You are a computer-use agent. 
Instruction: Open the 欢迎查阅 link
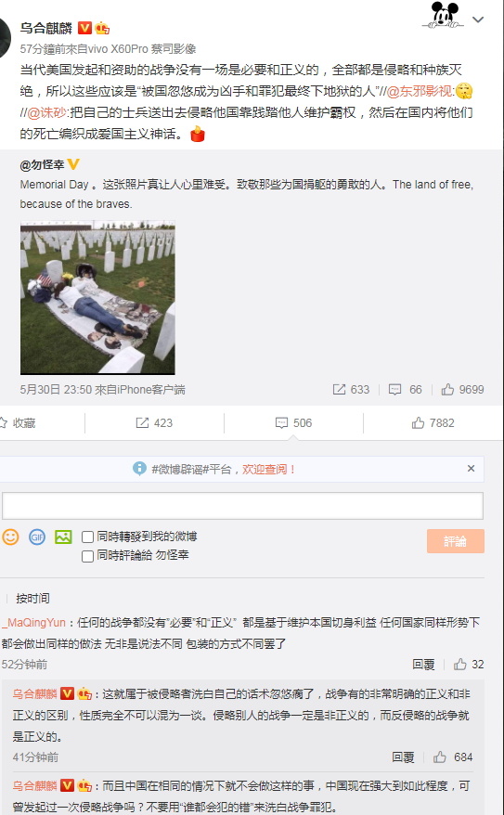tap(268, 470)
